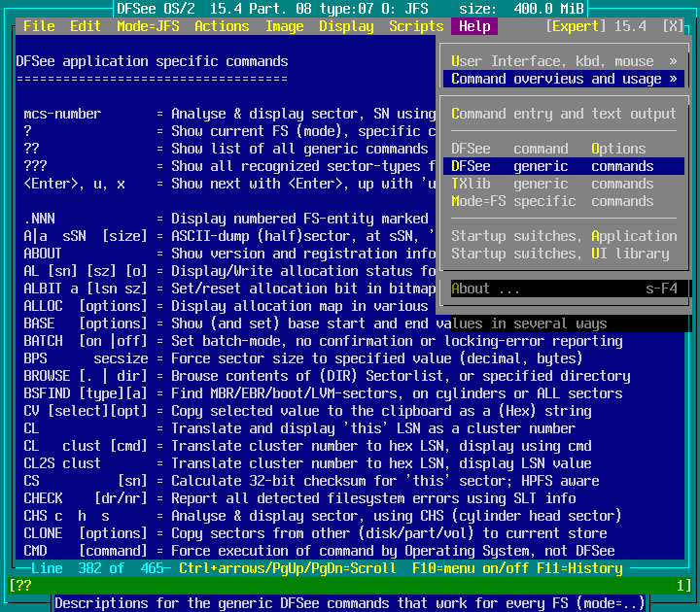Open the Edit menu

tap(86, 26)
